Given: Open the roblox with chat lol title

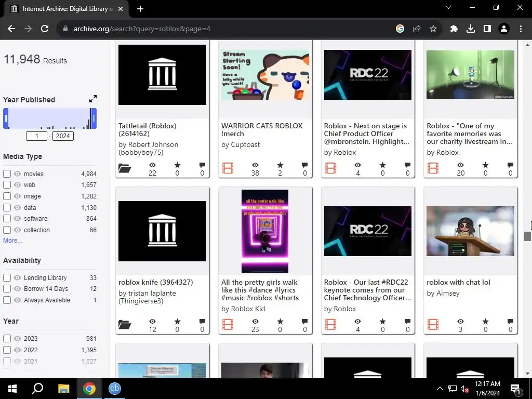Looking at the screenshot, I should tap(458, 282).
